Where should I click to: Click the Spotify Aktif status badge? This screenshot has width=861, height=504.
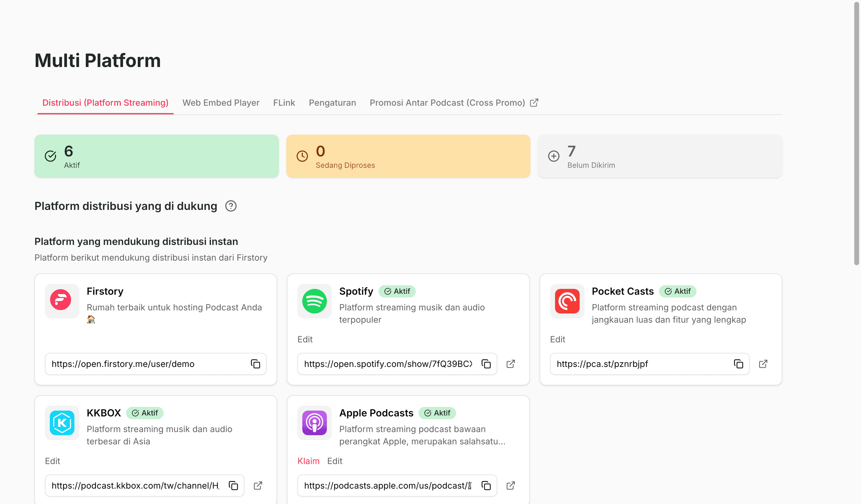click(x=397, y=291)
